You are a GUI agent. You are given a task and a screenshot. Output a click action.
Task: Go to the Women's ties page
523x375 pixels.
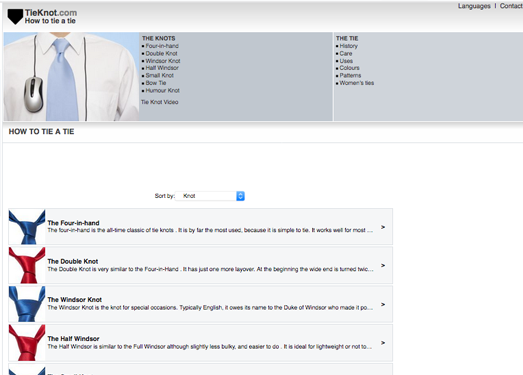coord(357,83)
